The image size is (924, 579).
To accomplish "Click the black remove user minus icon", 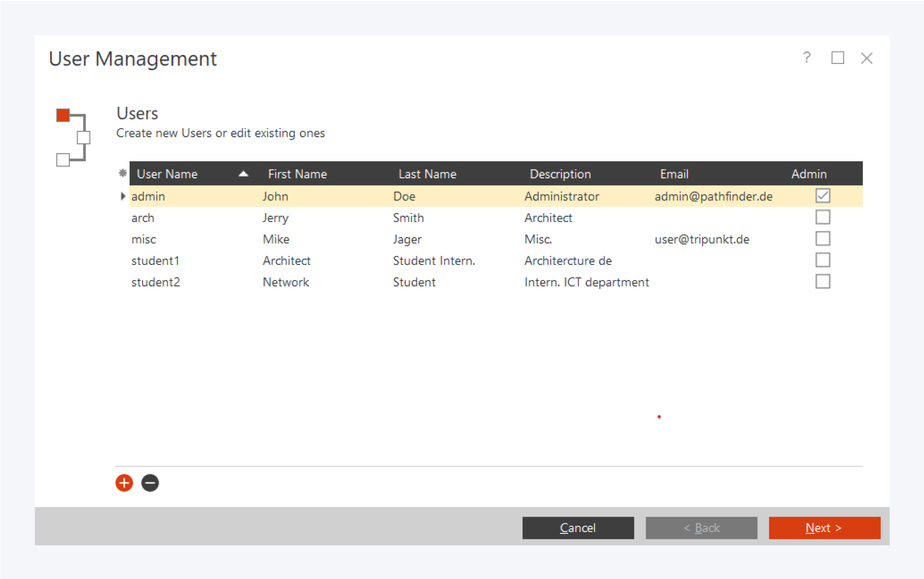I will pyautogui.click(x=150, y=483).
